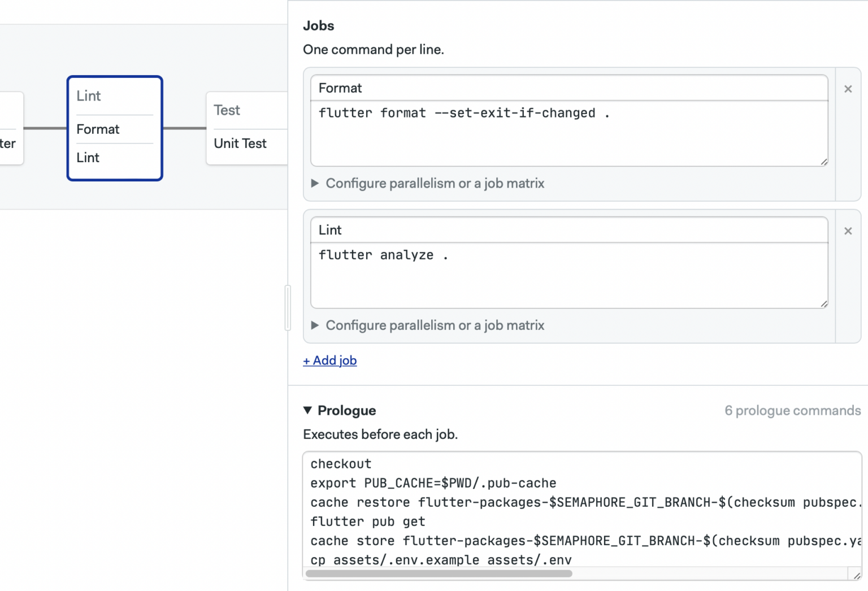Image resolution: width=868 pixels, height=591 pixels.
Task: Open the Unit Test job in the Test block
Action: [239, 144]
